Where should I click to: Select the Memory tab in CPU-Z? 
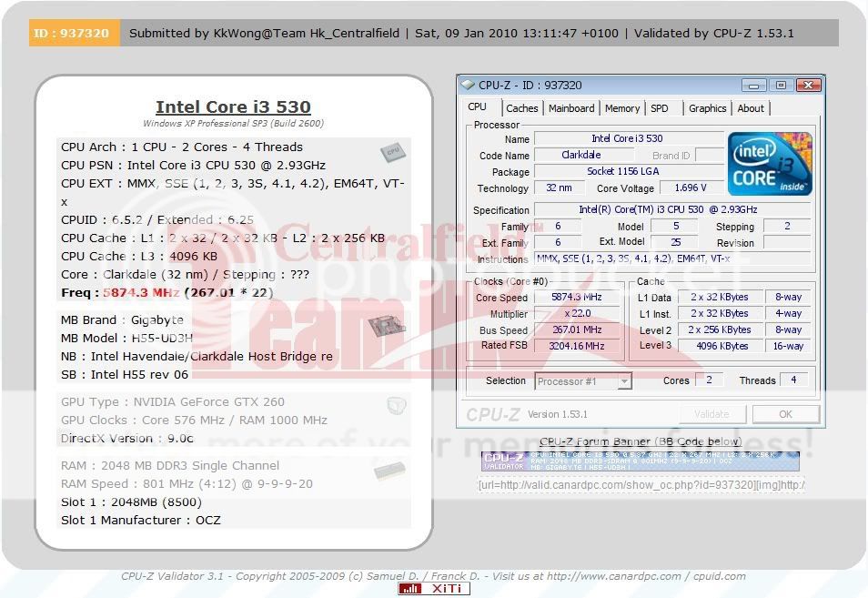pyautogui.click(x=622, y=108)
